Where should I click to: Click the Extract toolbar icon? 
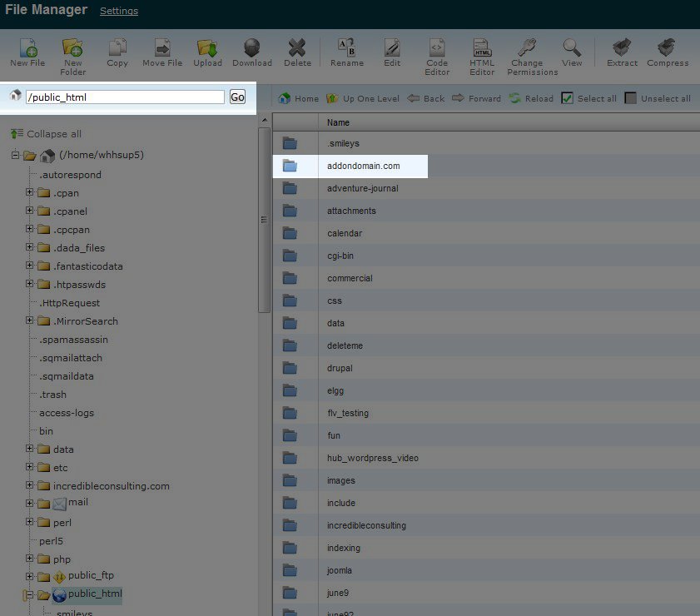[x=622, y=48]
